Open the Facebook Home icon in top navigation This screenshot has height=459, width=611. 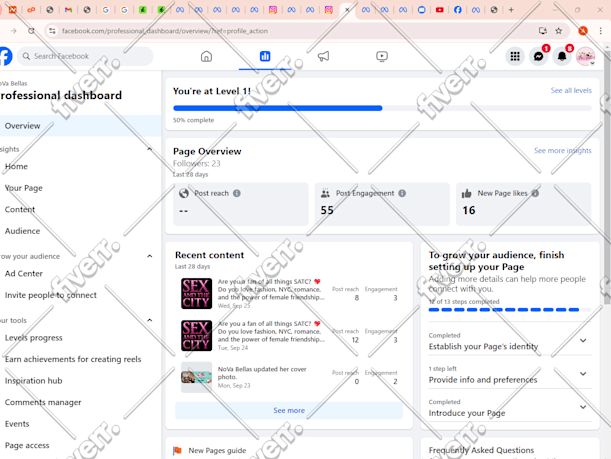coord(207,56)
